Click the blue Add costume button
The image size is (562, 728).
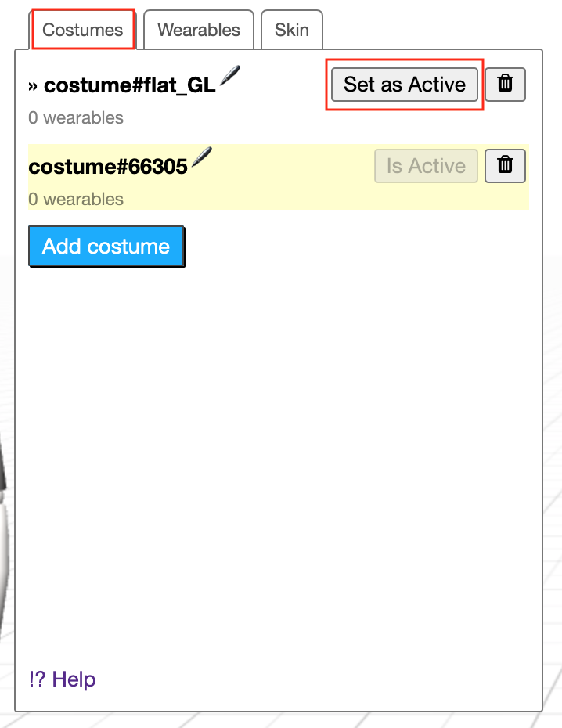106,247
